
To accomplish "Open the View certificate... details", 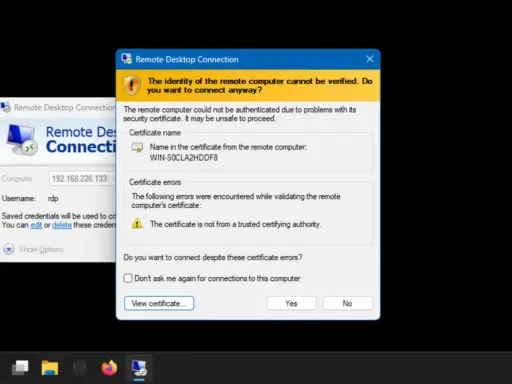I will tap(159, 303).
